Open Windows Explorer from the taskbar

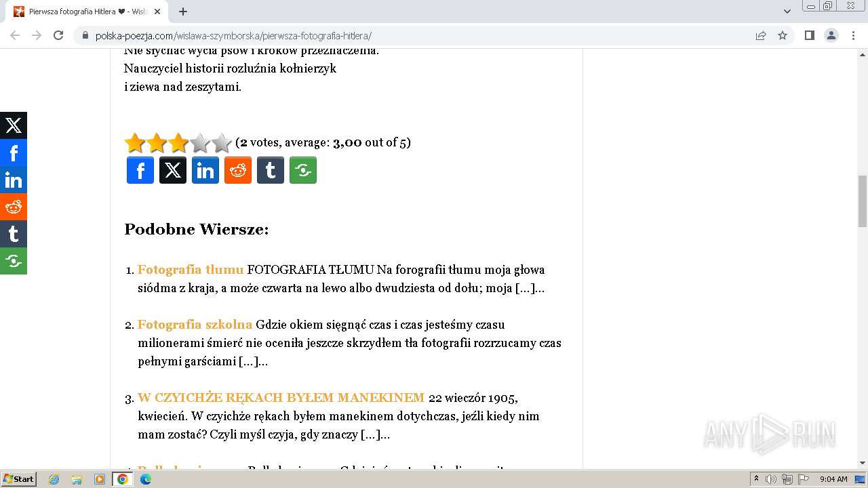[x=77, y=479]
